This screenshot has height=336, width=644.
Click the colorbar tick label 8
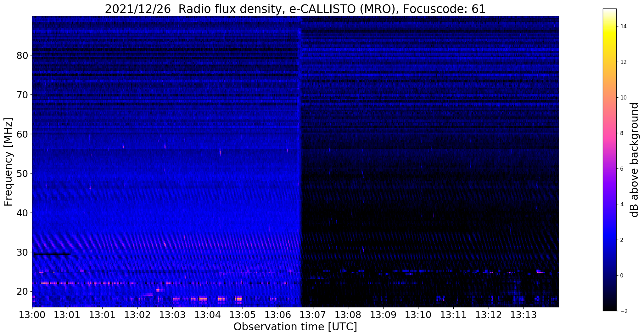621,133
